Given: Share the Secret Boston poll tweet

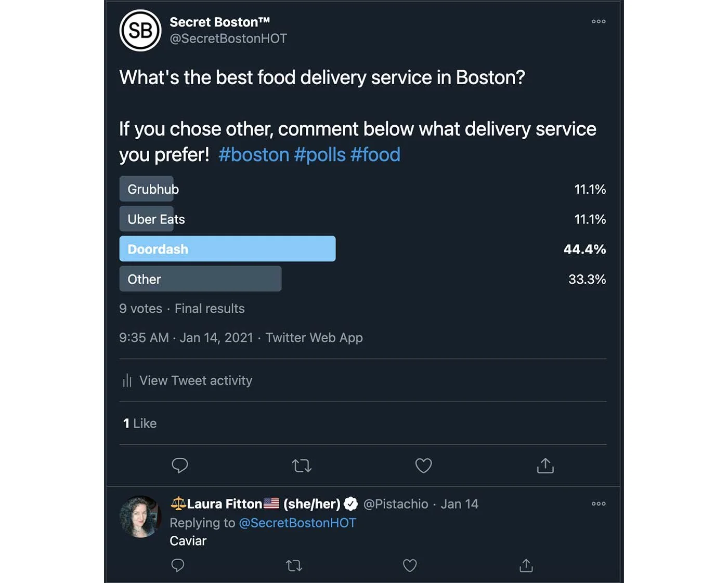Looking at the screenshot, I should [x=545, y=466].
